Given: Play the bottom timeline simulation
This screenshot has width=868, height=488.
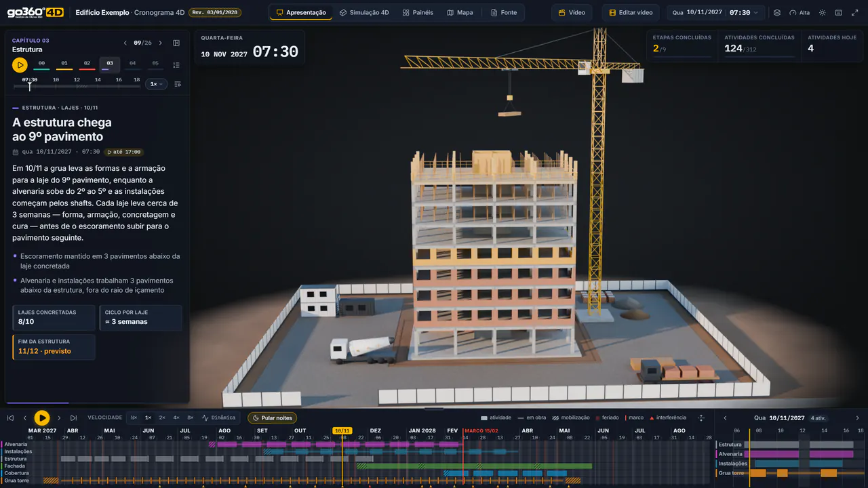Looking at the screenshot, I should pos(42,418).
